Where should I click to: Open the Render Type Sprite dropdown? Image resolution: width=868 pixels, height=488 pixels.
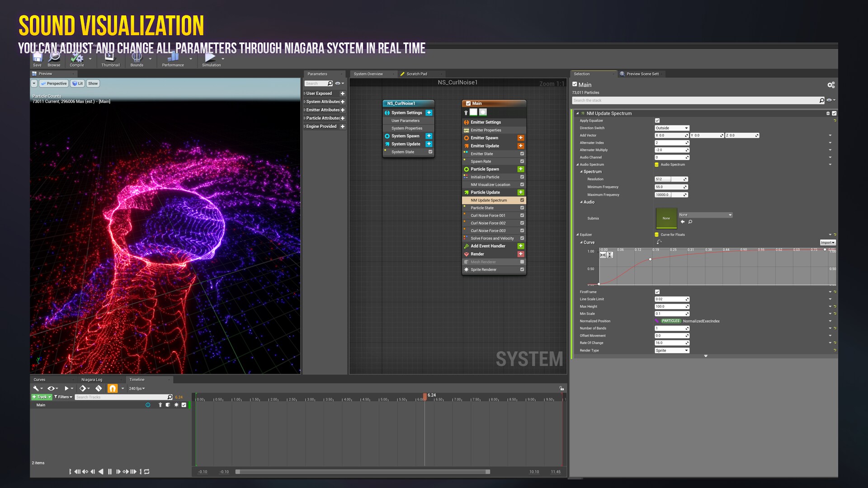pyautogui.click(x=672, y=351)
